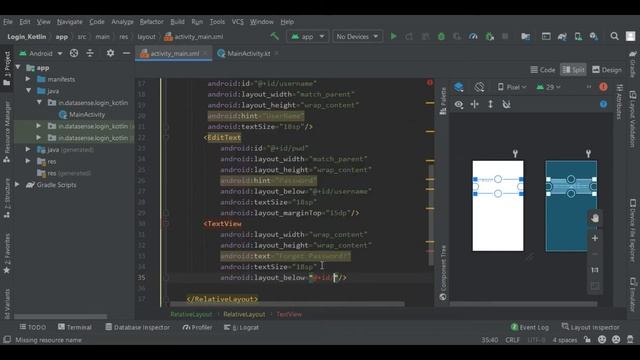Click the design surface layers icon
The width and height of the screenshot is (640, 360).
coord(459,87)
